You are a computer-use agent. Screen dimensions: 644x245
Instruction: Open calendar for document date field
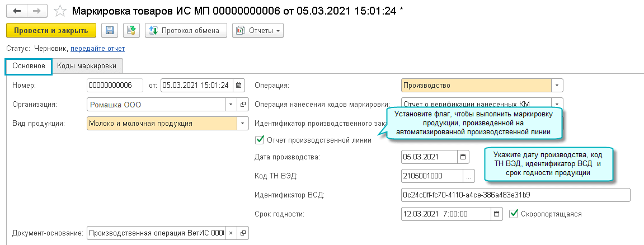click(x=239, y=86)
